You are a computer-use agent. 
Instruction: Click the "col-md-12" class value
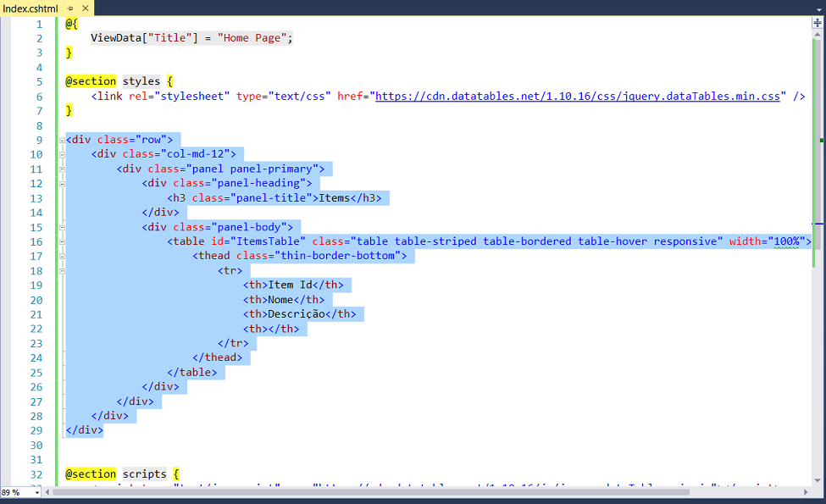(195, 154)
